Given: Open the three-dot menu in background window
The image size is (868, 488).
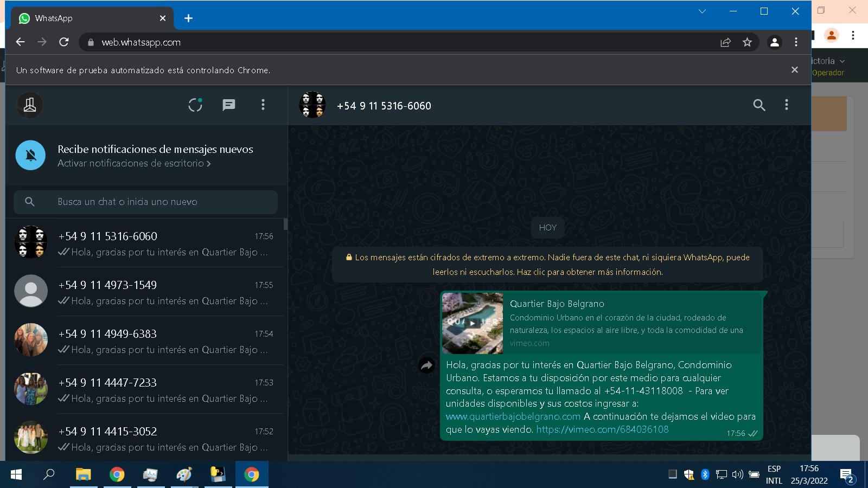Looking at the screenshot, I should (853, 35).
